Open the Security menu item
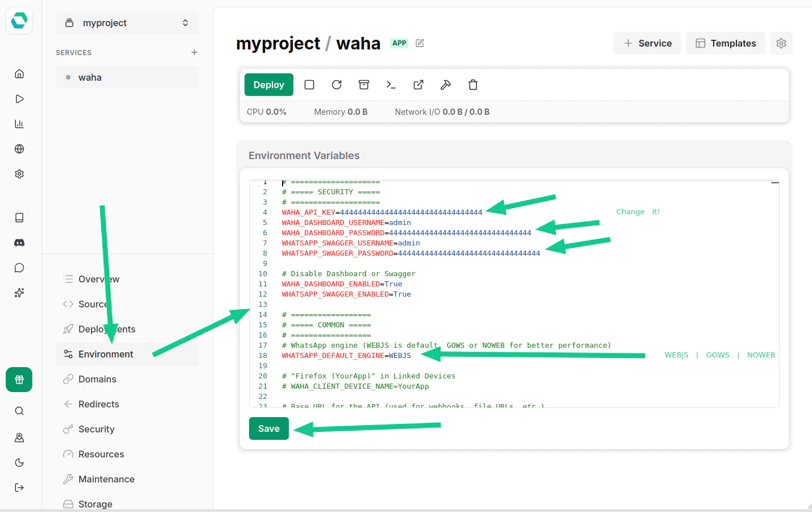Image resolution: width=812 pixels, height=512 pixels. point(96,429)
